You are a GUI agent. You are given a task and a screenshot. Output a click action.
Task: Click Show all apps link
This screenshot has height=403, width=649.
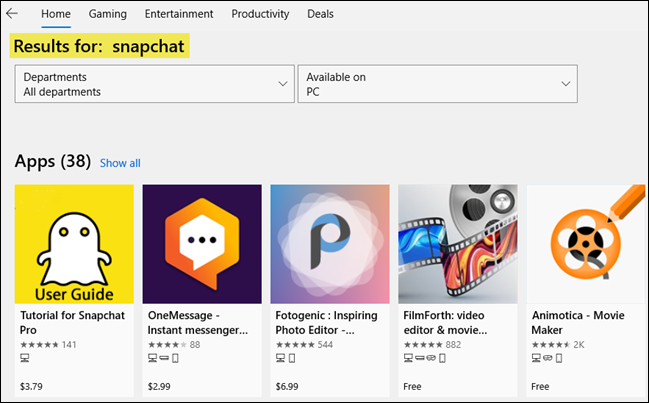tap(120, 163)
